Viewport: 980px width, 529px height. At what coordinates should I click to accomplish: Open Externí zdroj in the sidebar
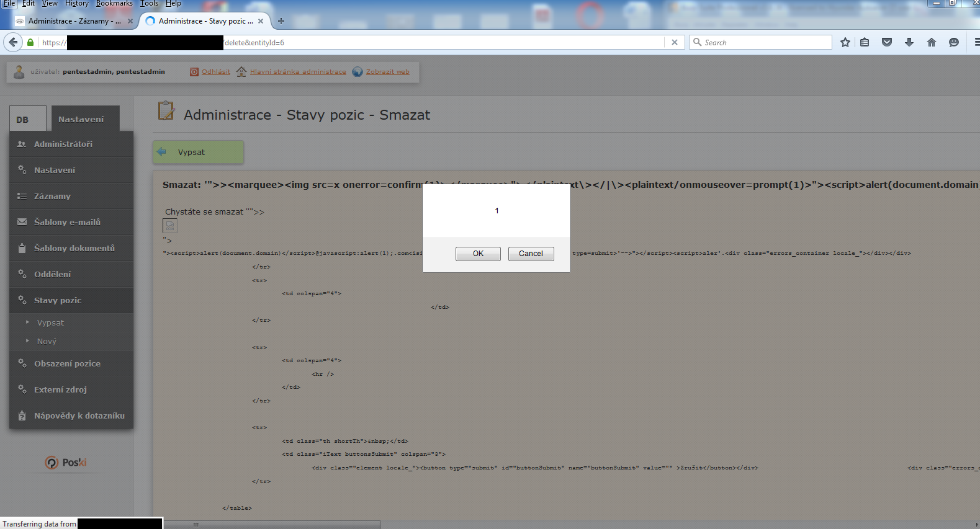pos(71,389)
